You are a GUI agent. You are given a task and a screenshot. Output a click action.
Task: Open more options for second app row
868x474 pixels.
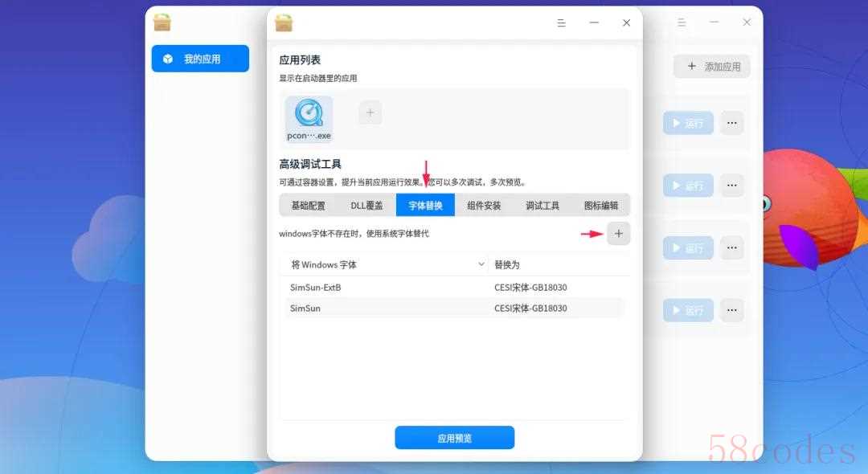tap(731, 186)
